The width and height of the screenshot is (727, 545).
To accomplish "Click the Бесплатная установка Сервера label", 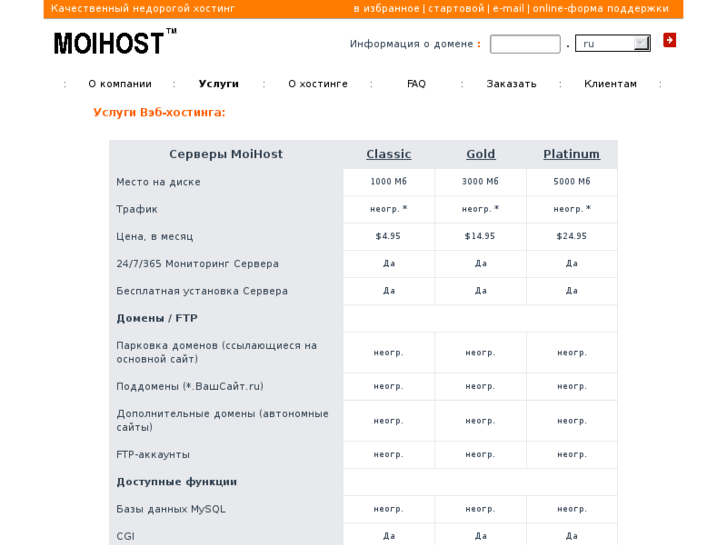I will click(202, 291).
